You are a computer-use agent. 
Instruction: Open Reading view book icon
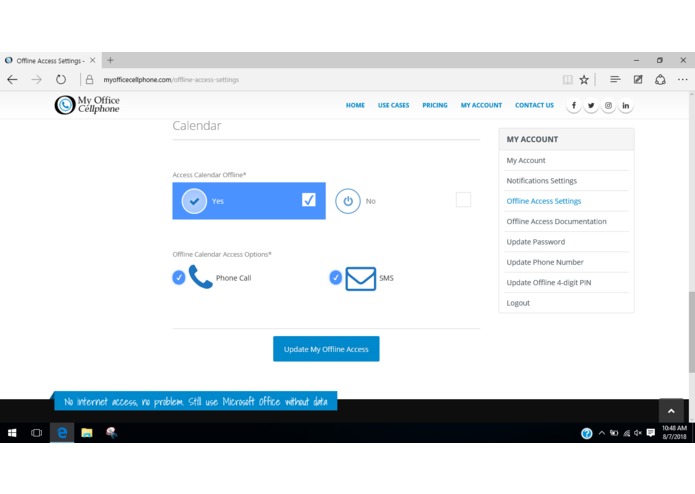click(x=567, y=80)
